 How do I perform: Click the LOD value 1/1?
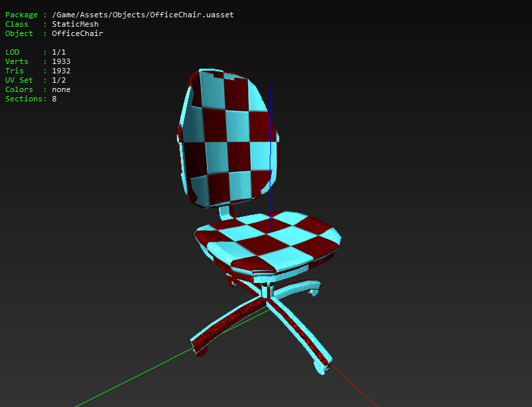(59, 52)
